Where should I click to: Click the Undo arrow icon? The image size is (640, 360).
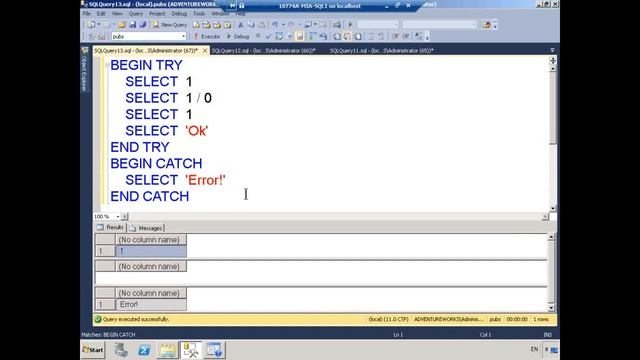pos(275,25)
